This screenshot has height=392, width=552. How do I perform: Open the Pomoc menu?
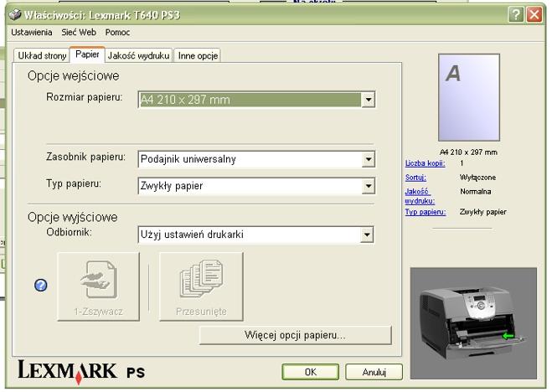117,33
